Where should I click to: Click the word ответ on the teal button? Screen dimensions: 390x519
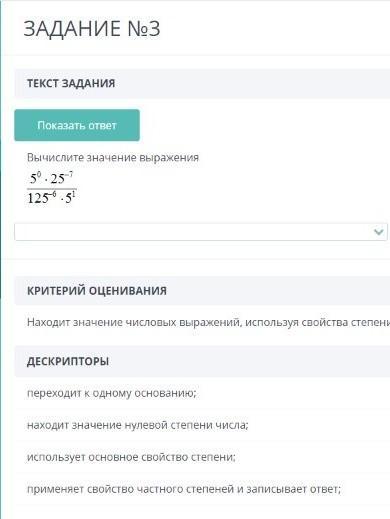[x=101, y=125]
